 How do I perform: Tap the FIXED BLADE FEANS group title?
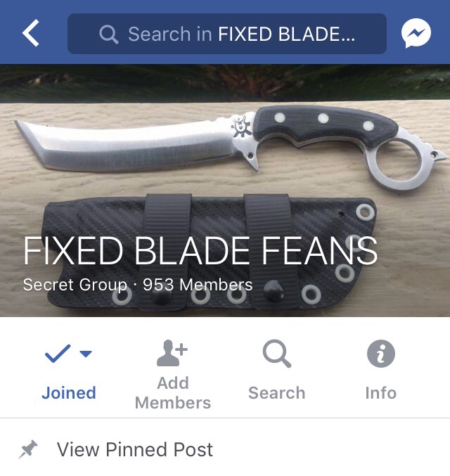[200, 251]
